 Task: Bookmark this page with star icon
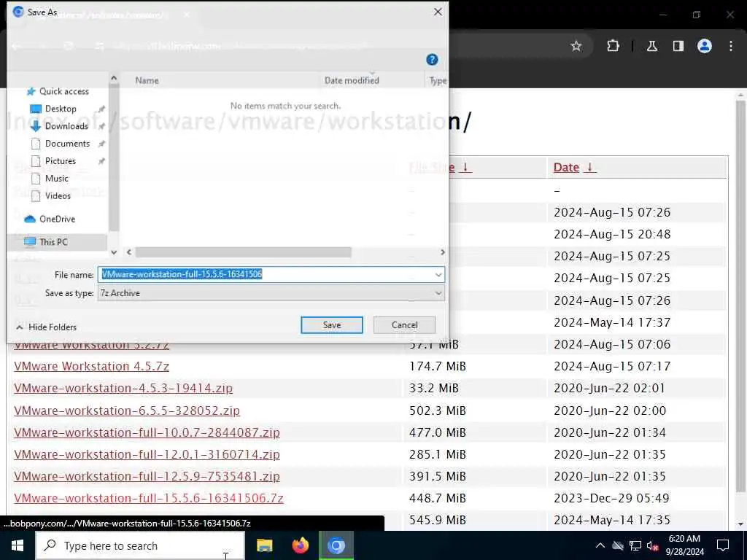coord(576,46)
